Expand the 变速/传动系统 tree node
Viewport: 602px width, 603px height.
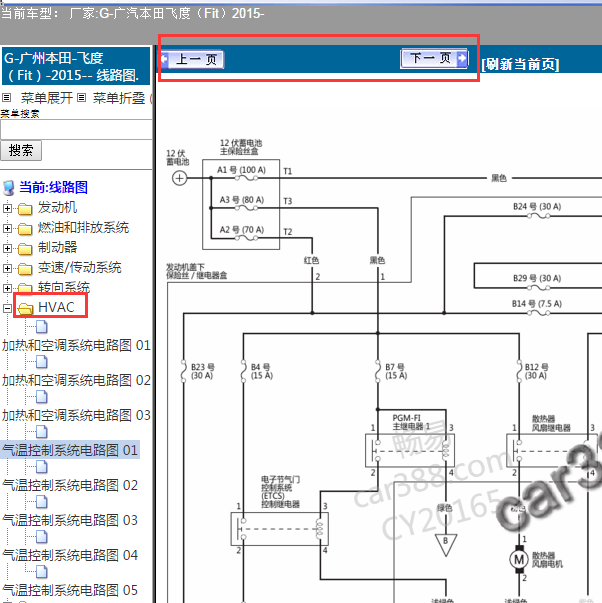click(7, 268)
